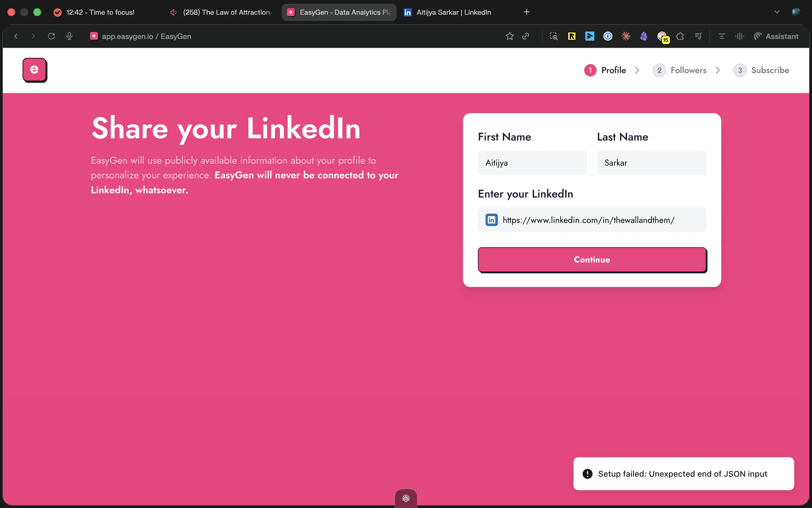
Task: Click the LinkedIn icon in the URL field
Action: [x=491, y=220]
